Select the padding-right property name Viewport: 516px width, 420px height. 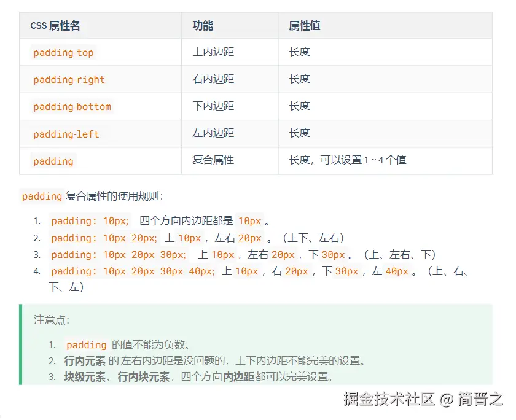tap(68, 79)
